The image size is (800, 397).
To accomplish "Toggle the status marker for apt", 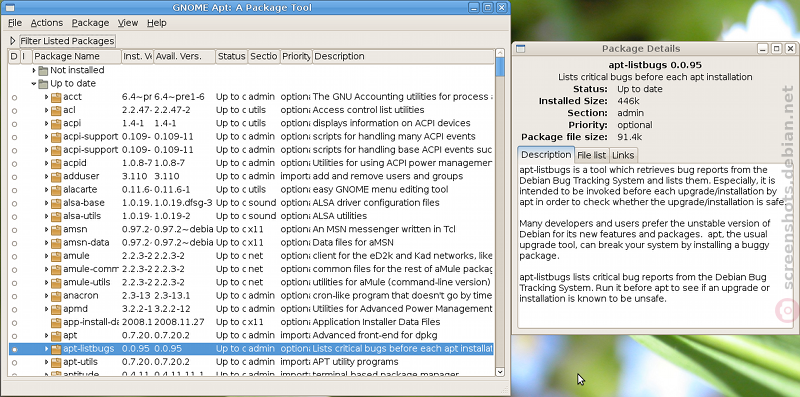I will click(14, 336).
